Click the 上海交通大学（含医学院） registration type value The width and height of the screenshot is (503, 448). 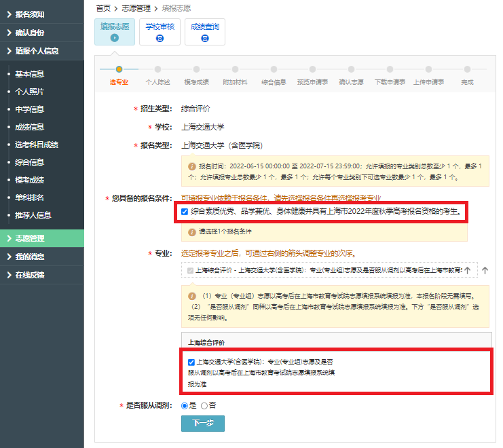[222, 145]
